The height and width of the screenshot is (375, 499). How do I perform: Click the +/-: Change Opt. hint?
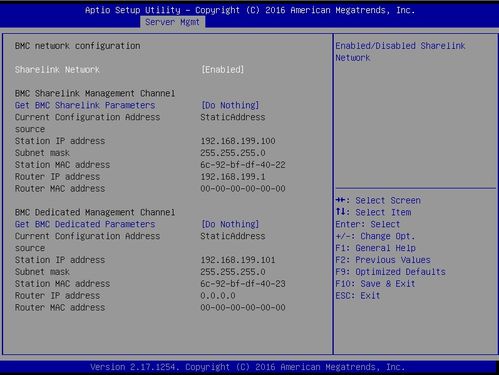tap(375, 236)
